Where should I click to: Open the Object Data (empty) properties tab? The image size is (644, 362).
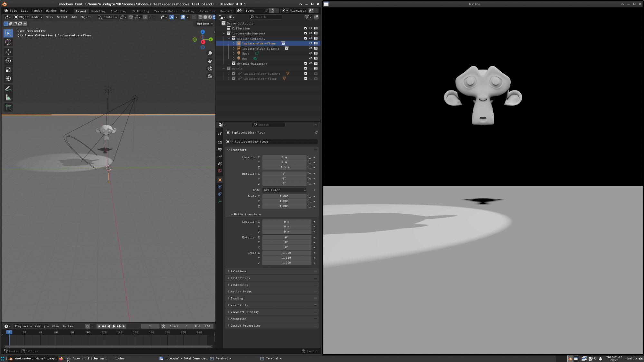220,201
